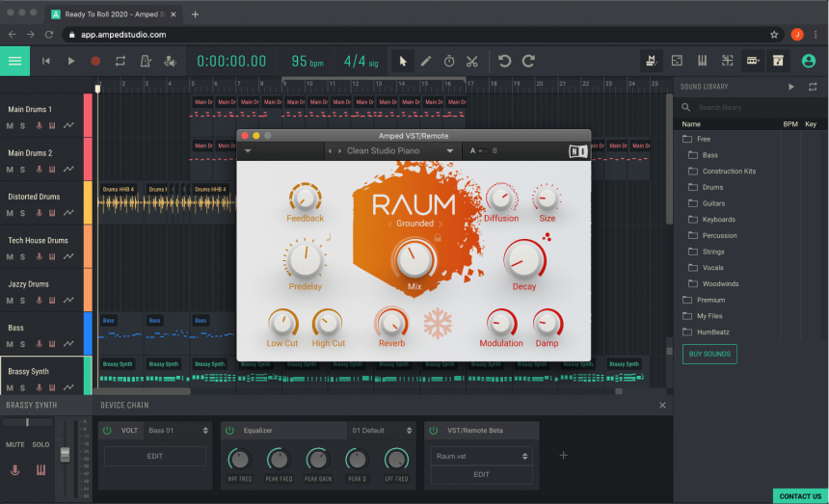This screenshot has height=504, width=829.
Task: Click the 4/4 time signature field
Action: click(361, 62)
